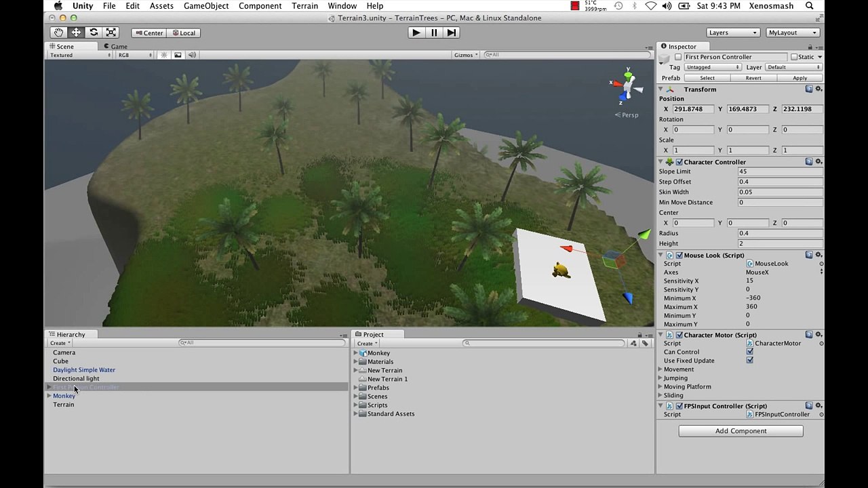Select the Hand tool in toolbar
This screenshot has width=868, height=488.
pyautogui.click(x=58, y=33)
